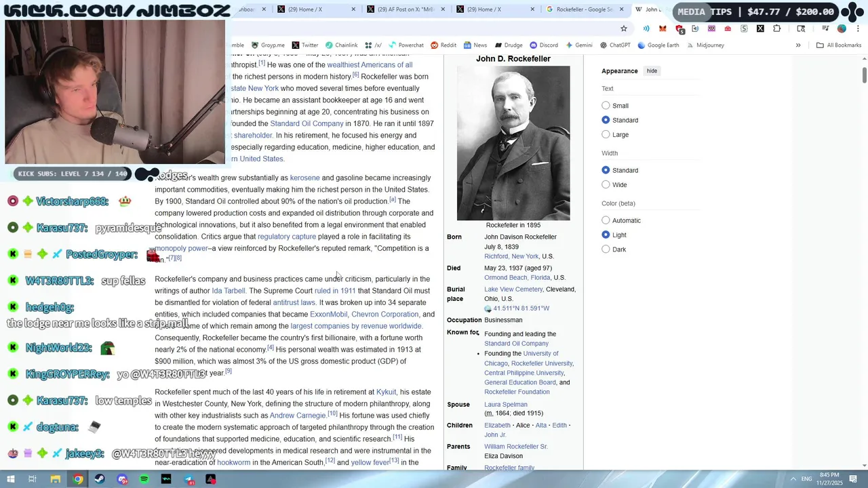
Task: Open the Kykuit link
Action: coord(386,392)
